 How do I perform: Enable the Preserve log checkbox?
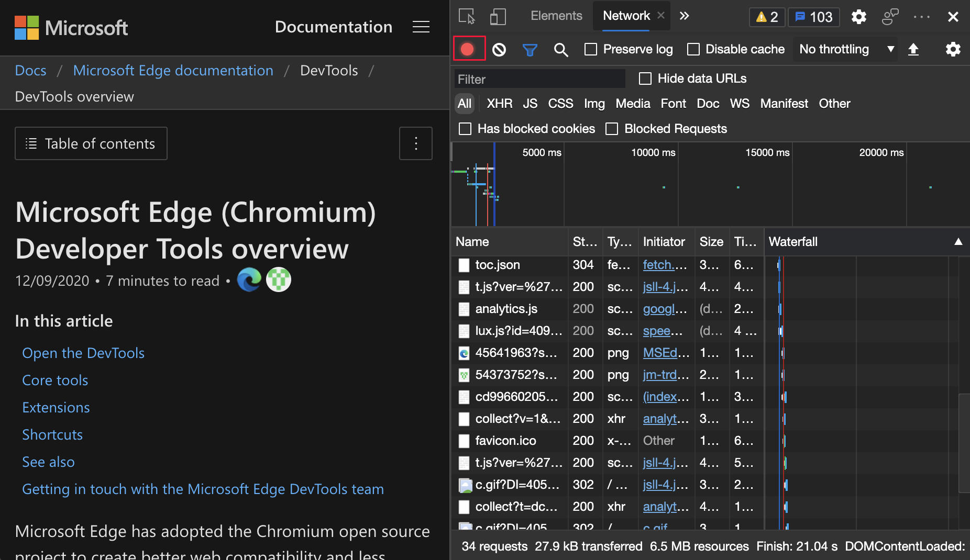click(591, 50)
